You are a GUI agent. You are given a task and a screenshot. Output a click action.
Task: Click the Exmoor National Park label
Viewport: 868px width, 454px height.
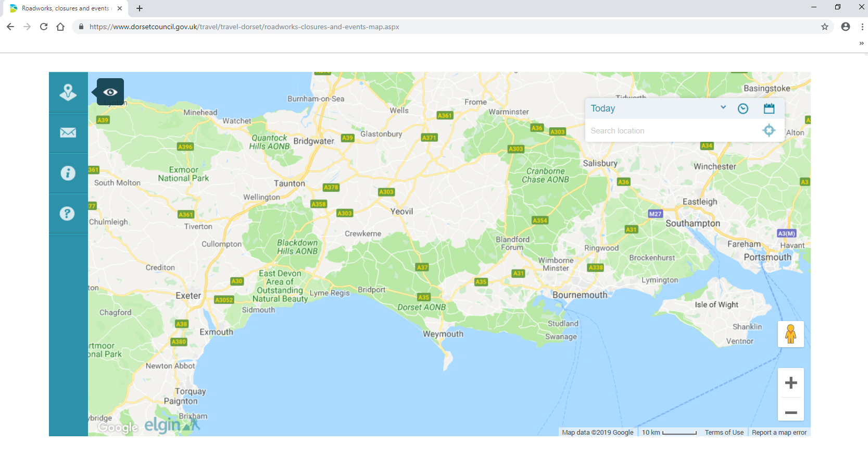click(183, 174)
